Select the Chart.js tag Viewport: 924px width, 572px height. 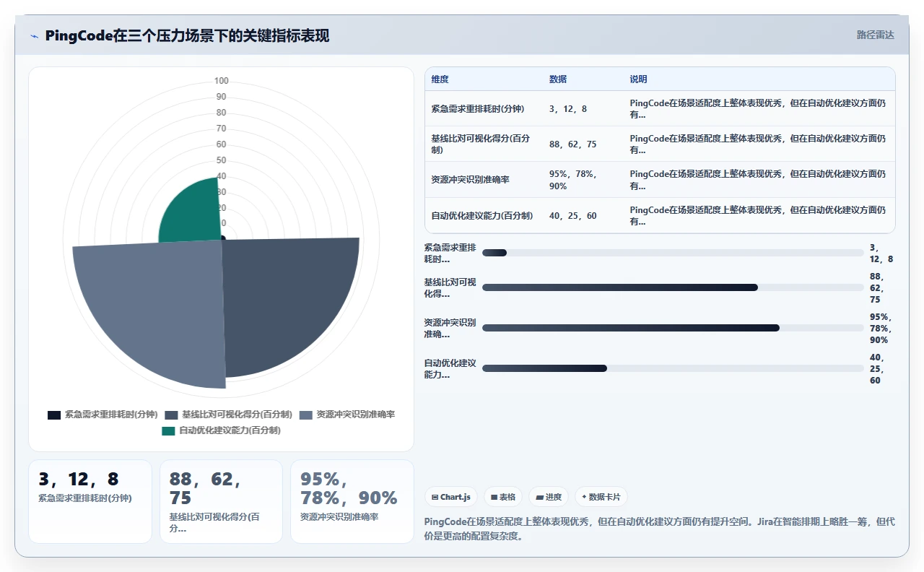click(x=451, y=497)
